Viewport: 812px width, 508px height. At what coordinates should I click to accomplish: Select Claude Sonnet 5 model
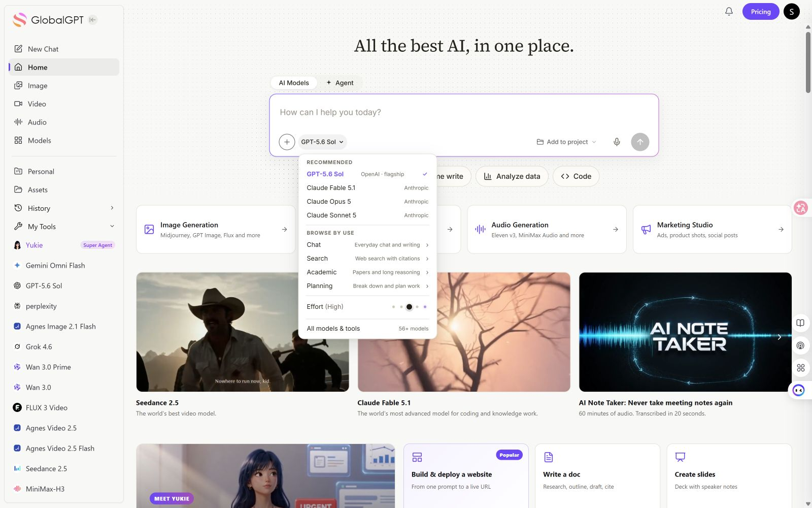pos(367,215)
